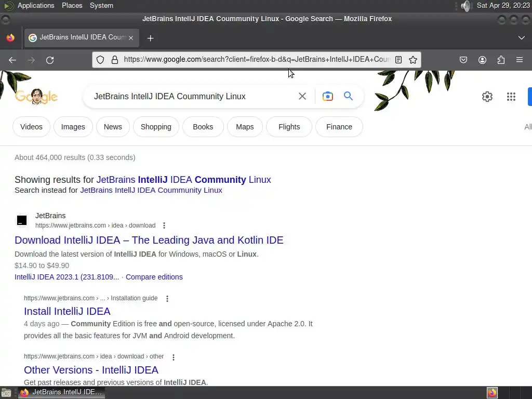Open Download IntelliJ IDEA result title
The image size is (532, 399).
[149, 240]
